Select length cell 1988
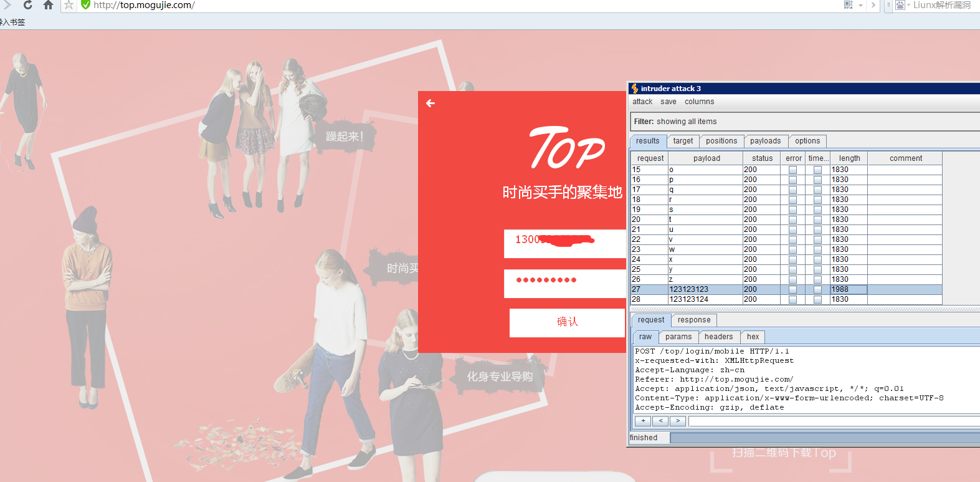Image resolution: width=980 pixels, height=482 pixels. 849,289
